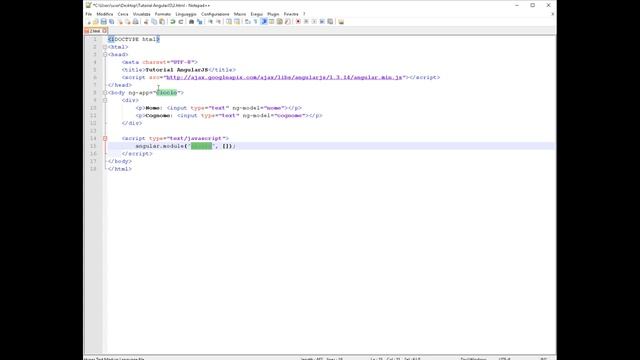
Task: Click line number 18 in the margin
Action: pyautogui.click(x=93, y=169)
